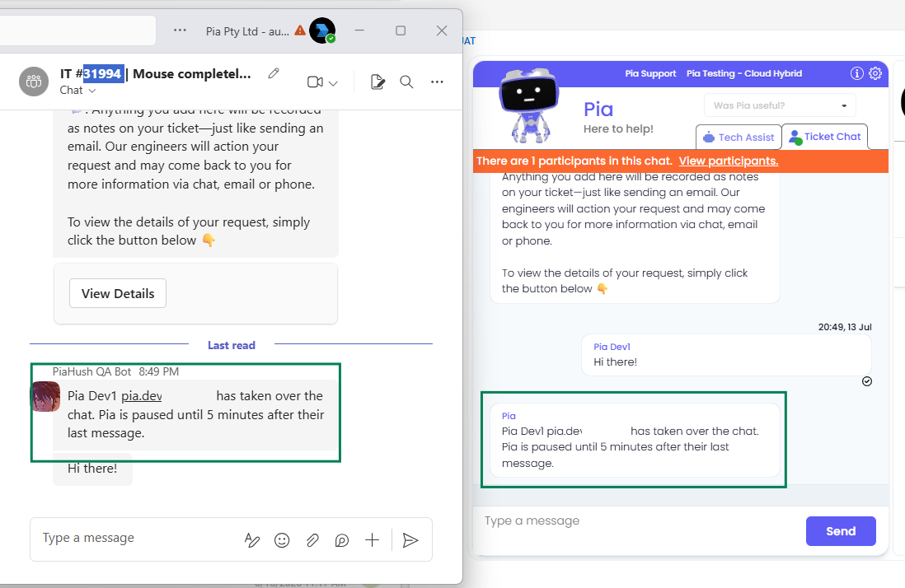Open the loop components icon in Teams compose
Viewport: 905px width, 588px height.
(342, 540)
